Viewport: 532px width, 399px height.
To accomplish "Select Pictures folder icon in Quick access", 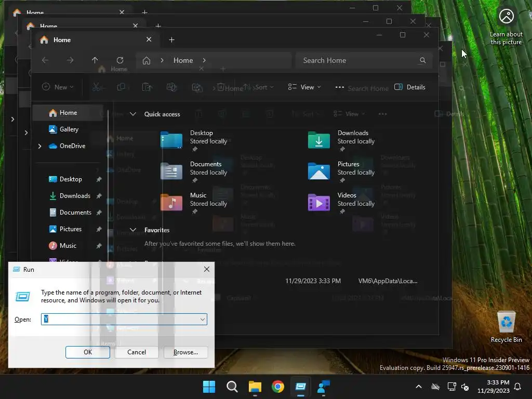I will (x=318, y=171).
